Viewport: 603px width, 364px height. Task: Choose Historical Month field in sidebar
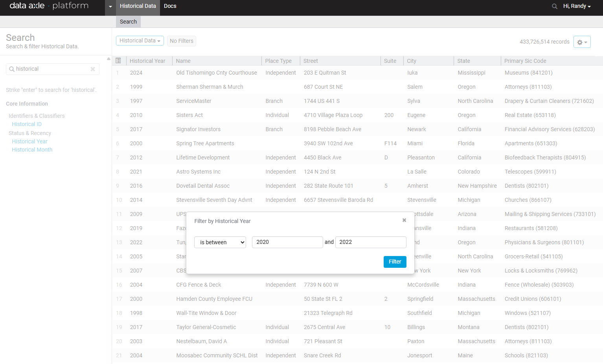tap(32, 150)
